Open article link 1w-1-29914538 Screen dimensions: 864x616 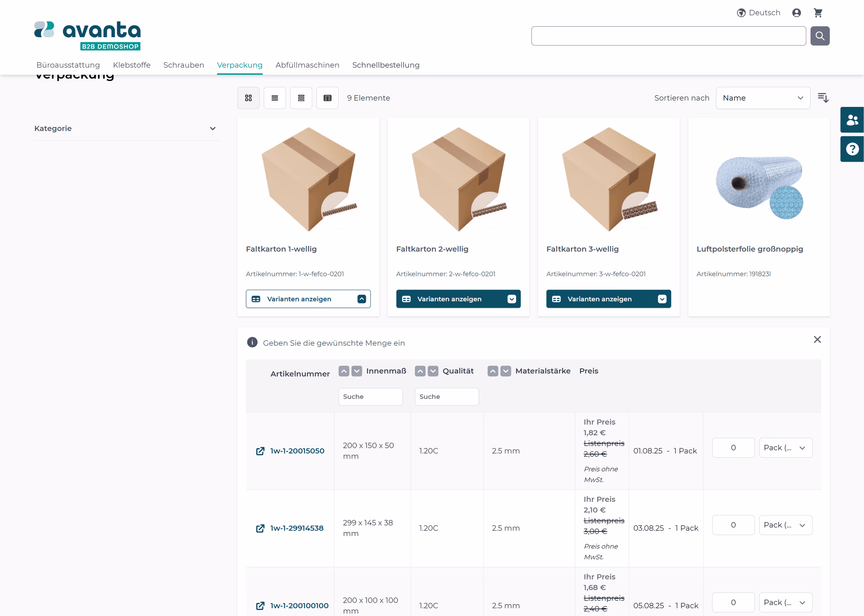click(x=297, y=528)
